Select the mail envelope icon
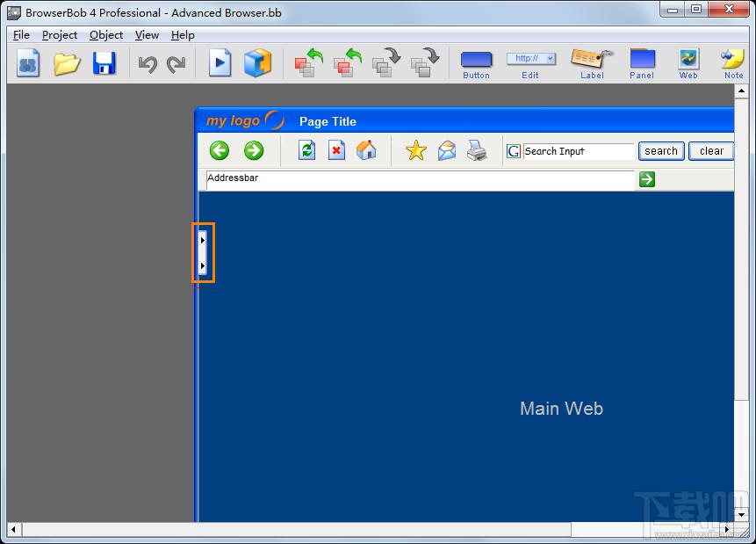Viewport: 756px width, 544px height. [447, 150]
